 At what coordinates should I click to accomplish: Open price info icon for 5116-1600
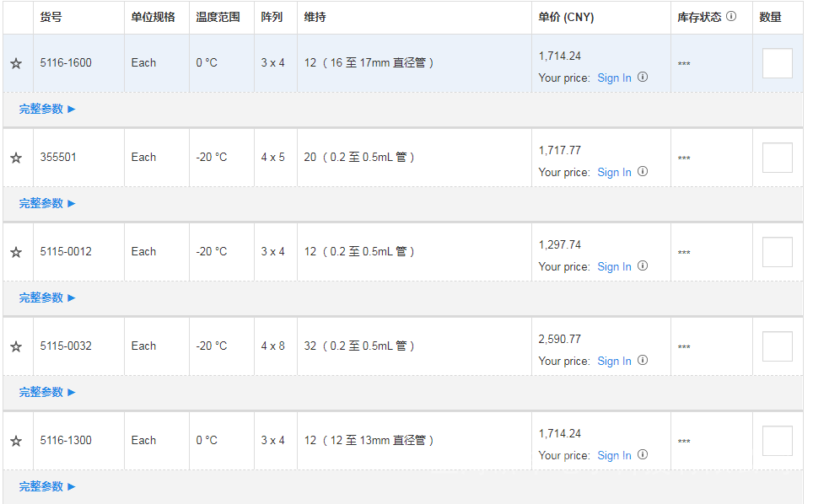coord(643,78)
